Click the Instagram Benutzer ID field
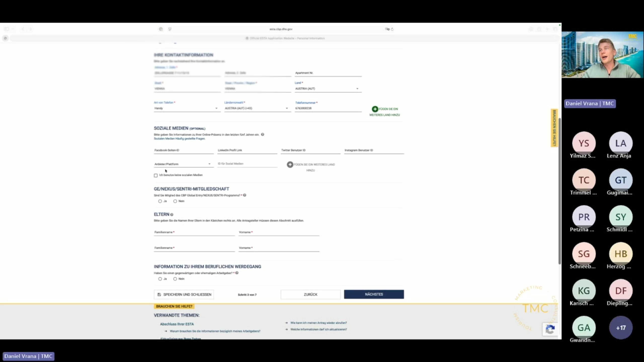The width and height of the screenshot is (644, 362). [x=374, y=150]
